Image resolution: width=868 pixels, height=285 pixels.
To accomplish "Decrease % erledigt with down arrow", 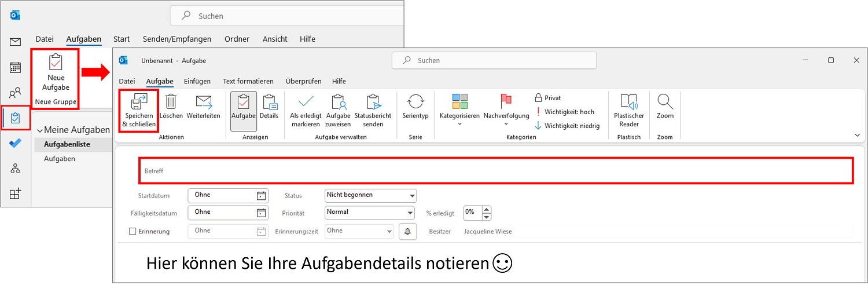I will (487, 217).
